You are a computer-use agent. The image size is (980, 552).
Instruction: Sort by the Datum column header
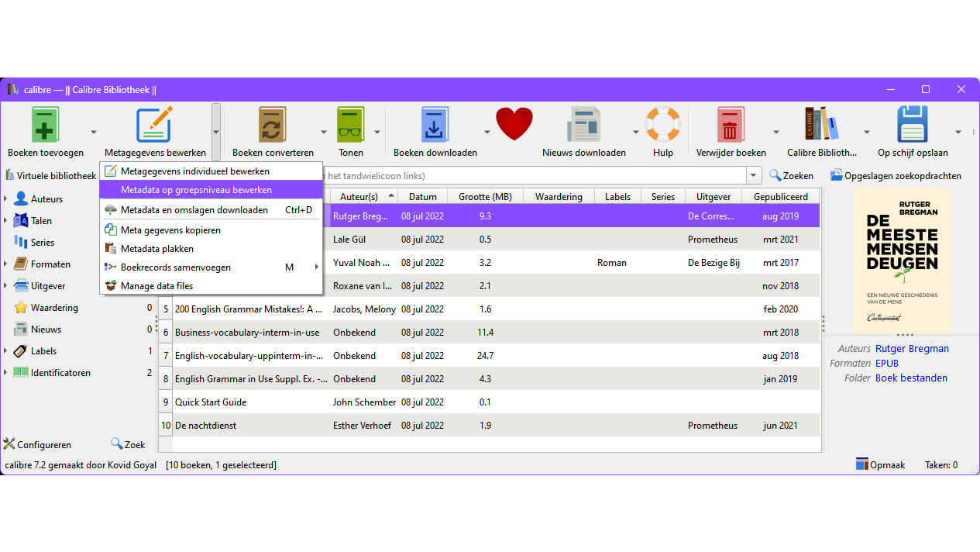423,196
